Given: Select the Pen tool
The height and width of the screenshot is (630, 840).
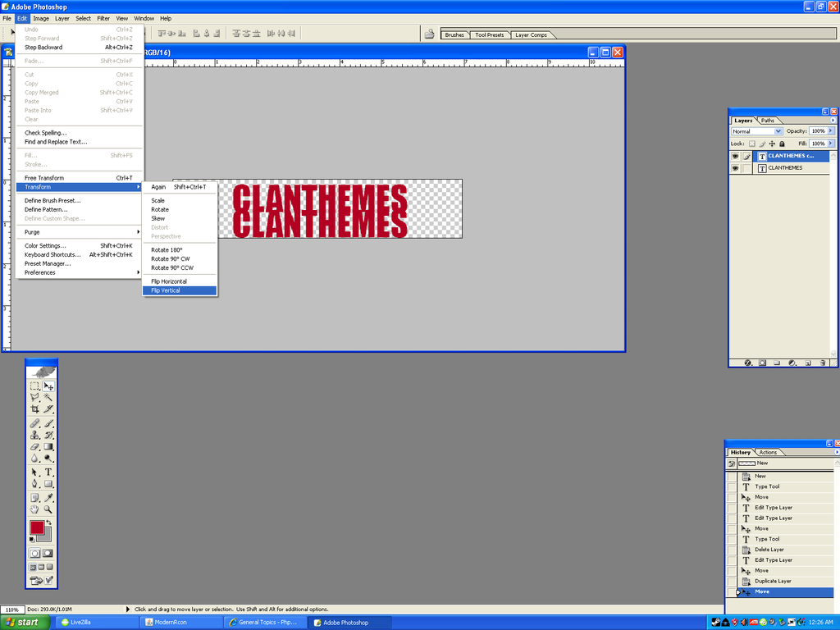Looking at the screenshot, I should coord(34,484).
